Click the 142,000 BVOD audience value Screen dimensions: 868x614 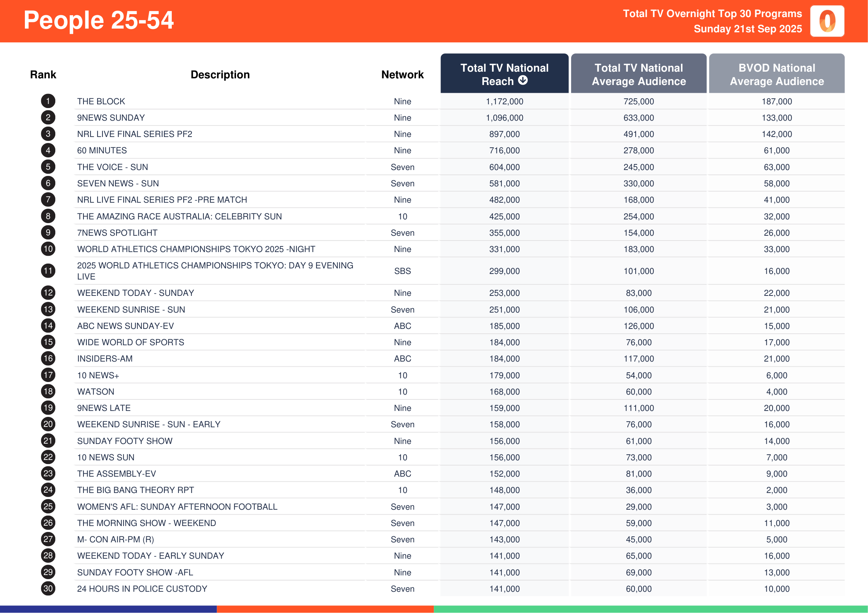(776, 134)
